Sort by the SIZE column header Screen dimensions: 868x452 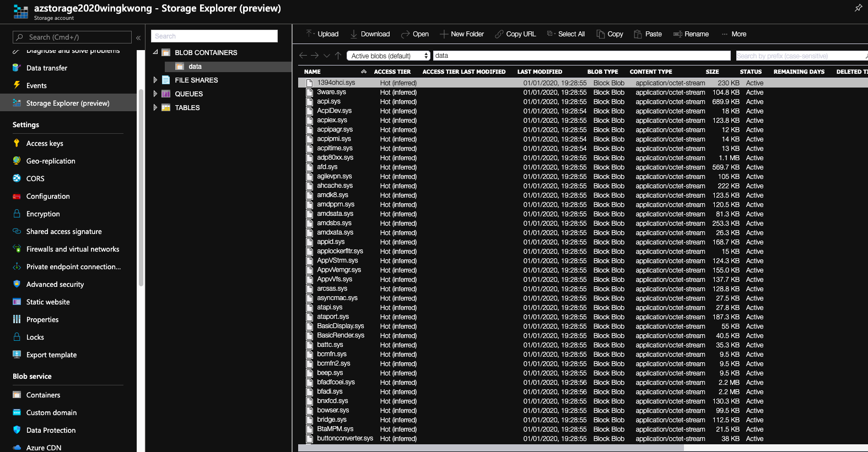712,72
